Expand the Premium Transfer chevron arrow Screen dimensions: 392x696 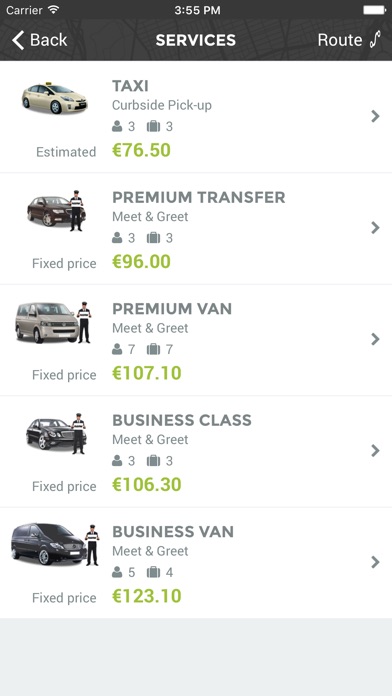(x=376, y=228)
